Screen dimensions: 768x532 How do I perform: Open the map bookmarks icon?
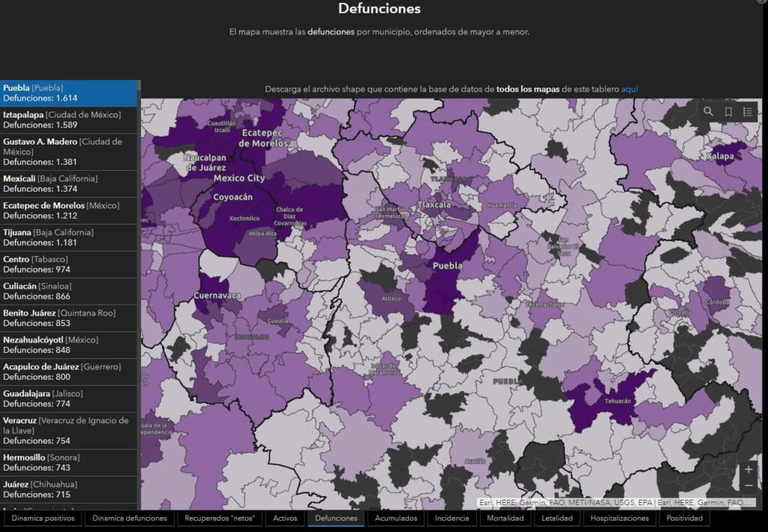coord(728,112)
